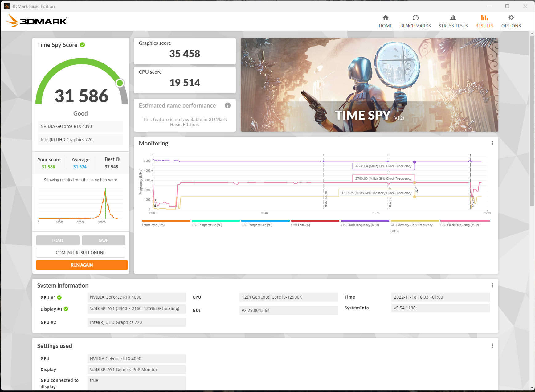Click the Best score value 37 548
Image resolution: width=535 pixels, height=392 pixels.
(111, 167)
